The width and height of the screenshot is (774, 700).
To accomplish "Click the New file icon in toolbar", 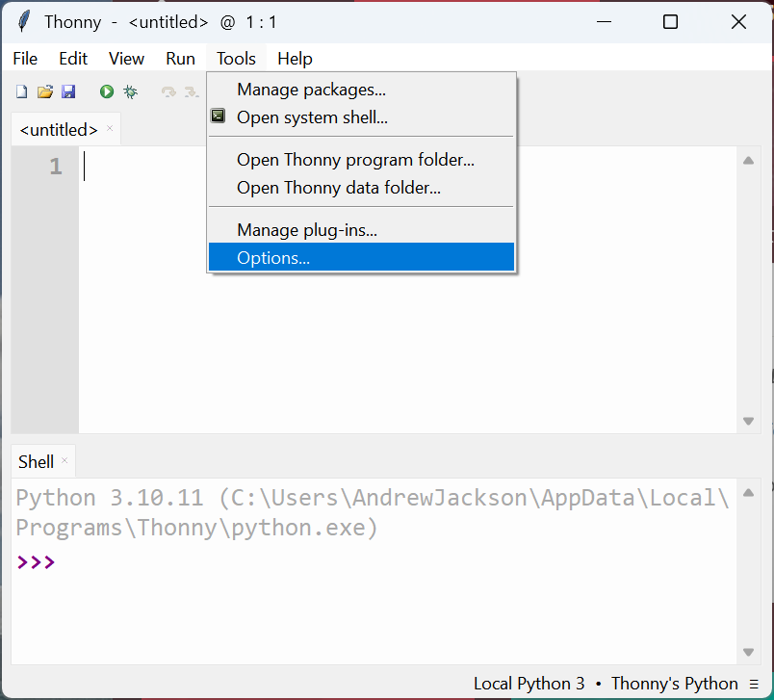I will [x=21, y=91].
